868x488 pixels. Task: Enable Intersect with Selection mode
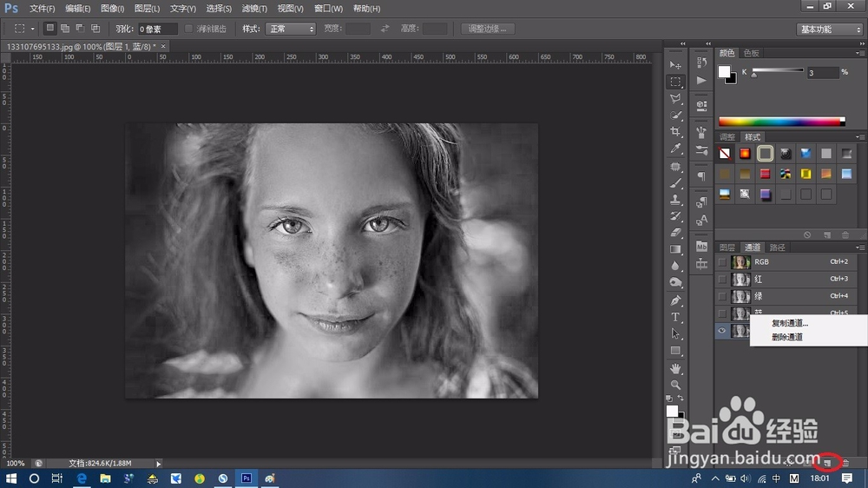click(95, 29)
